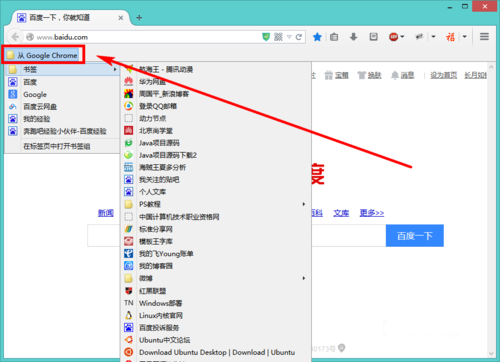The height and width of the screenshot is (362, 500).
Task: Click the red 福 character toolbar icon
Action: pyautogui.click(x=450, y=37)
